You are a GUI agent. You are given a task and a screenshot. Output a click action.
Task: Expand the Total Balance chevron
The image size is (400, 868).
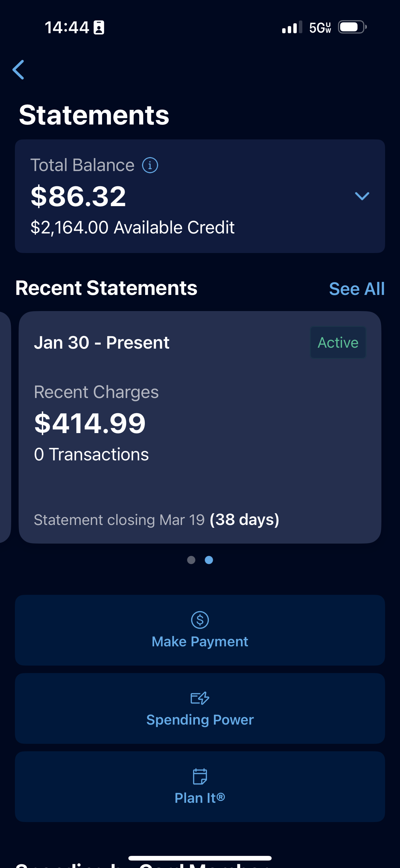pyautogui.click(x=362, y=196)
